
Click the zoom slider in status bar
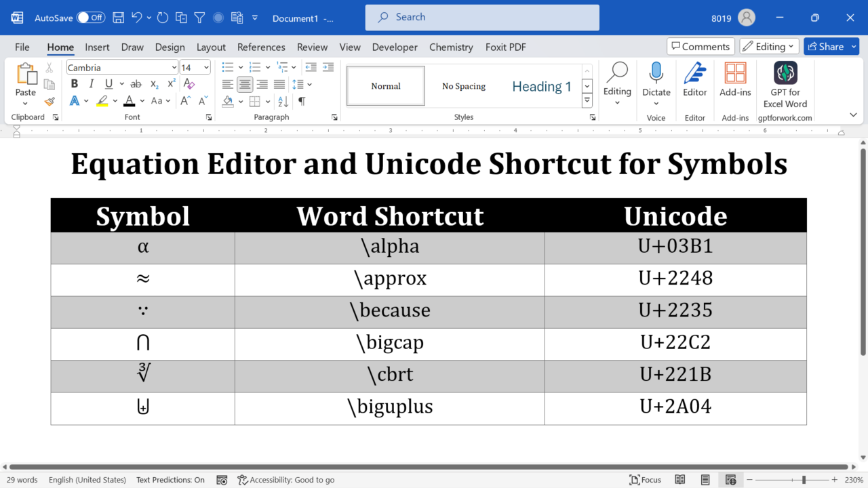pyautogui.click(x=804, y=480)
